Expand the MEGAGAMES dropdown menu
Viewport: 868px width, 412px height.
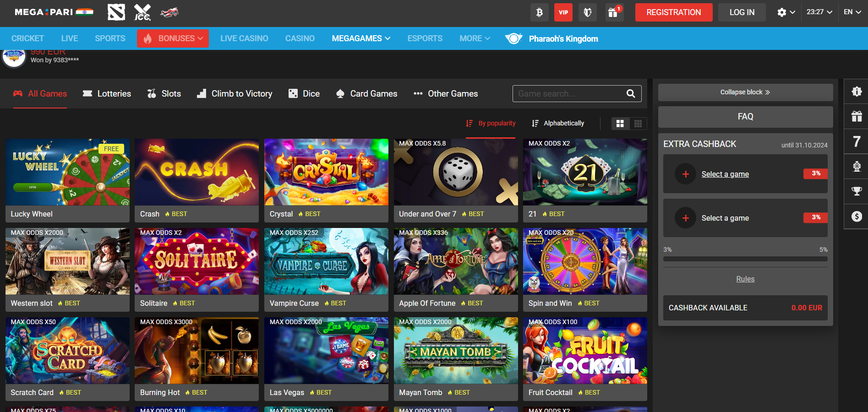pyautogui.click(x=361, y=38)
